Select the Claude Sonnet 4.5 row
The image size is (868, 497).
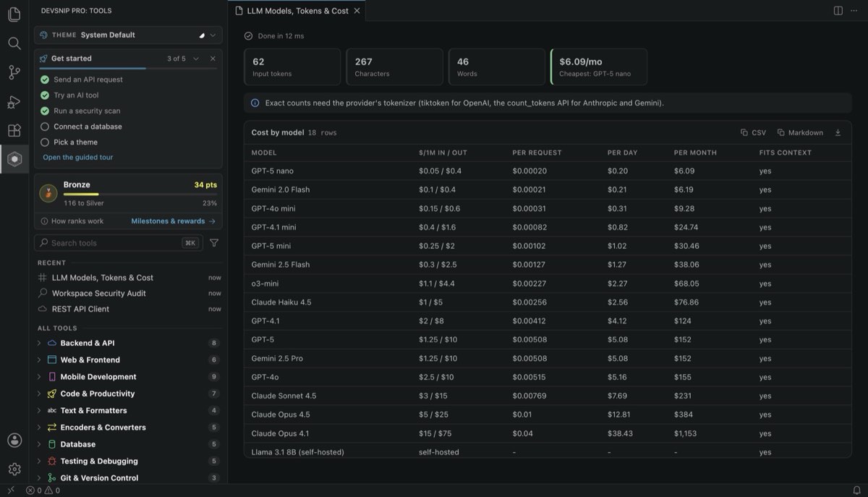pyautogui.click(x=548, y=396)
